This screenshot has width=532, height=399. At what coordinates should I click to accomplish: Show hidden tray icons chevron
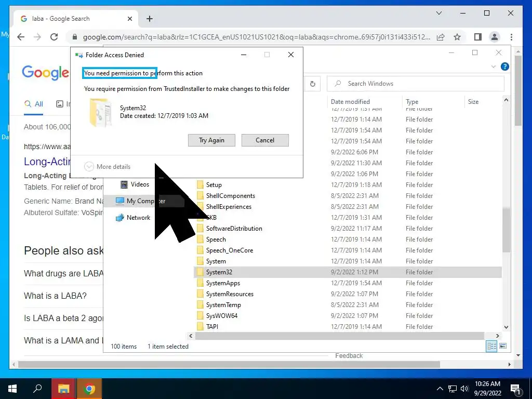click(440, 389)
